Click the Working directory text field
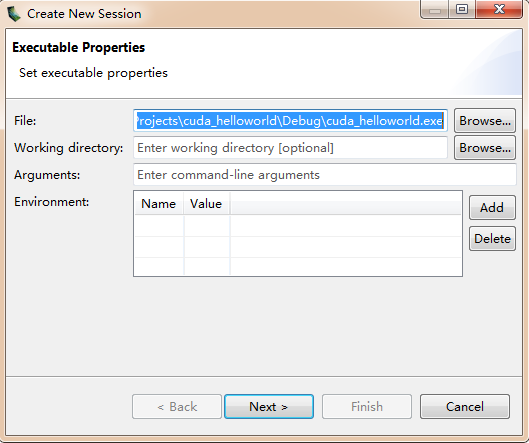The height and width of the screenshot is (443, 529). point(290,147)
